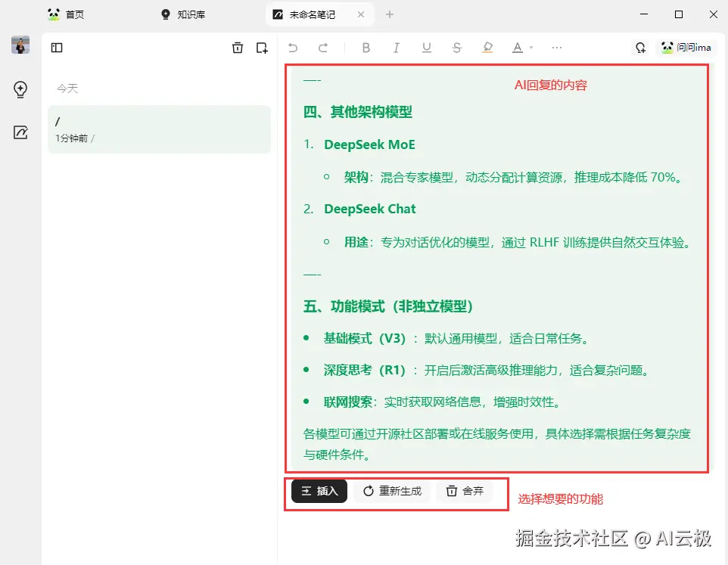Screen dimensions: 728x565
Task: Click the 今天 date label
Action: point(67,88)
